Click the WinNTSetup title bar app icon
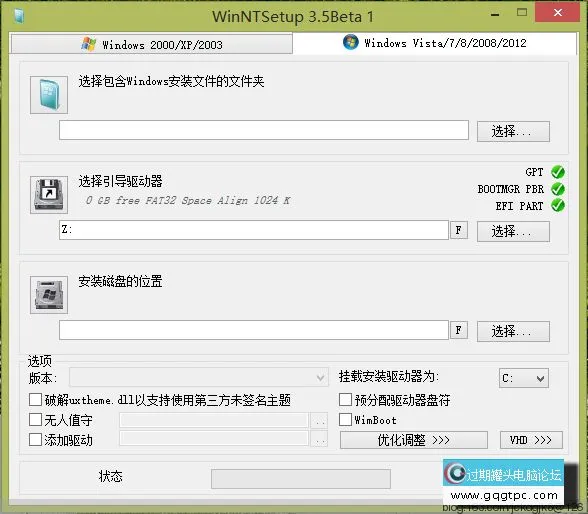Screen dimensions: 588x514 [x=18, y=16]
